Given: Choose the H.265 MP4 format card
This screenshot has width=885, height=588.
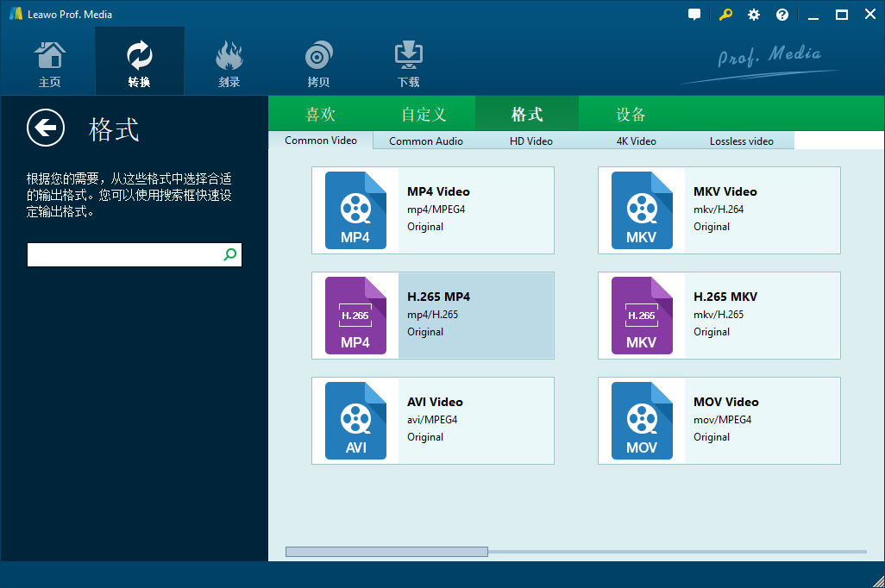Looking at the screenshot, I should [433, 316].
